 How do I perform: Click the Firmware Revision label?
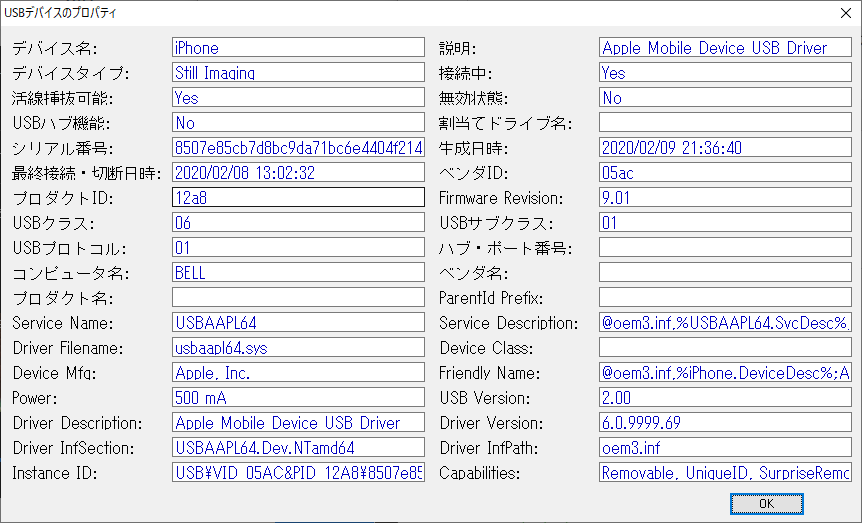(x=501, y=198)
